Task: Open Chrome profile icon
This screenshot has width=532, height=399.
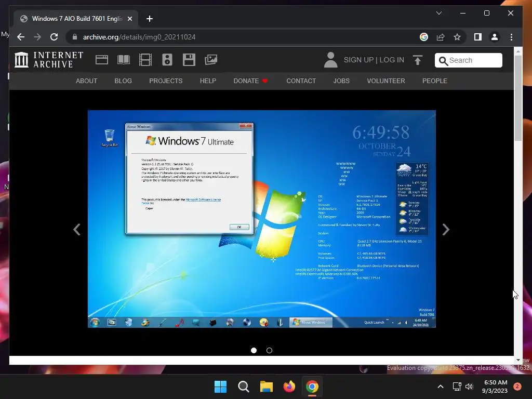Action: coord(495,37)
